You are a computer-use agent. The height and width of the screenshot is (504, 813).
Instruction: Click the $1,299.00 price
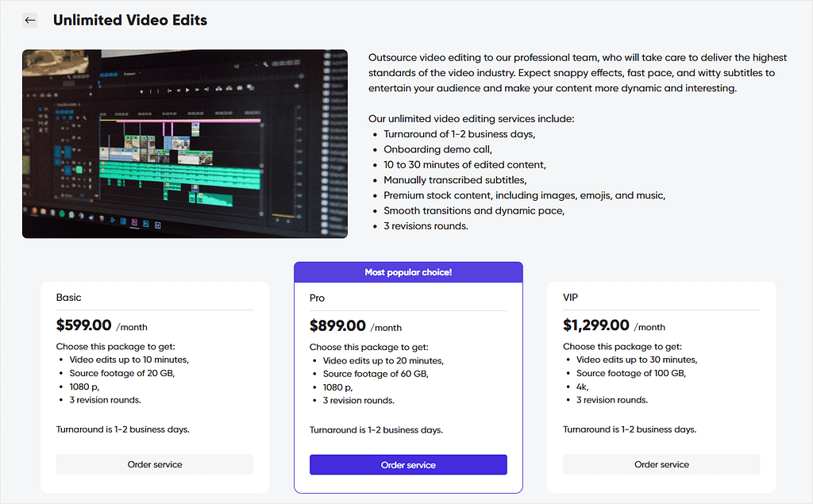pyautogui.click(x=595, y=325)
